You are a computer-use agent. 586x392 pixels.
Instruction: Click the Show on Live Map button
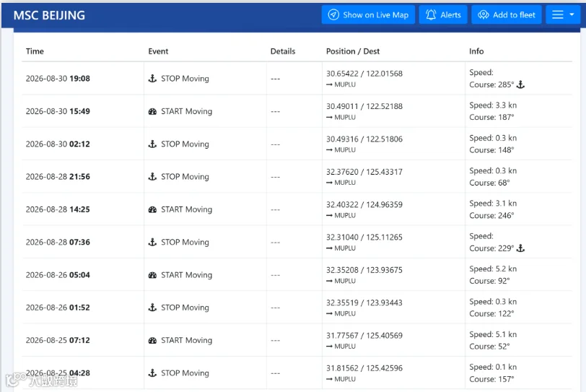(x=368, y=15)
